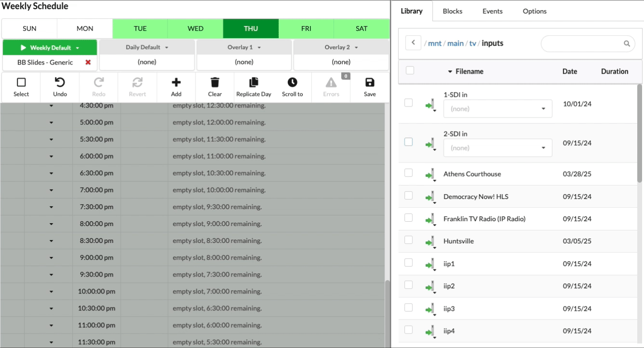Open the Events tab
This screenshot has width=644, height=348.
point(492,11)
